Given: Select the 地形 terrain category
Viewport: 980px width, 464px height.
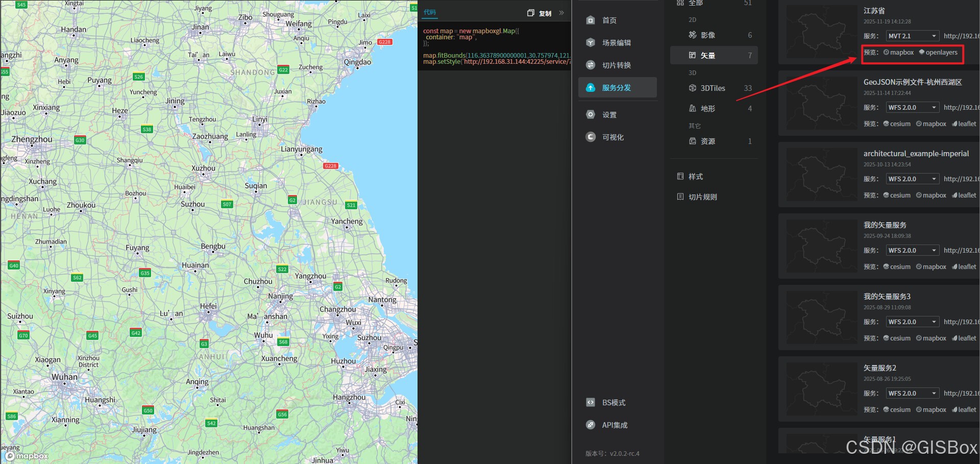Looking at the screenshot, I should click(707, 108).
